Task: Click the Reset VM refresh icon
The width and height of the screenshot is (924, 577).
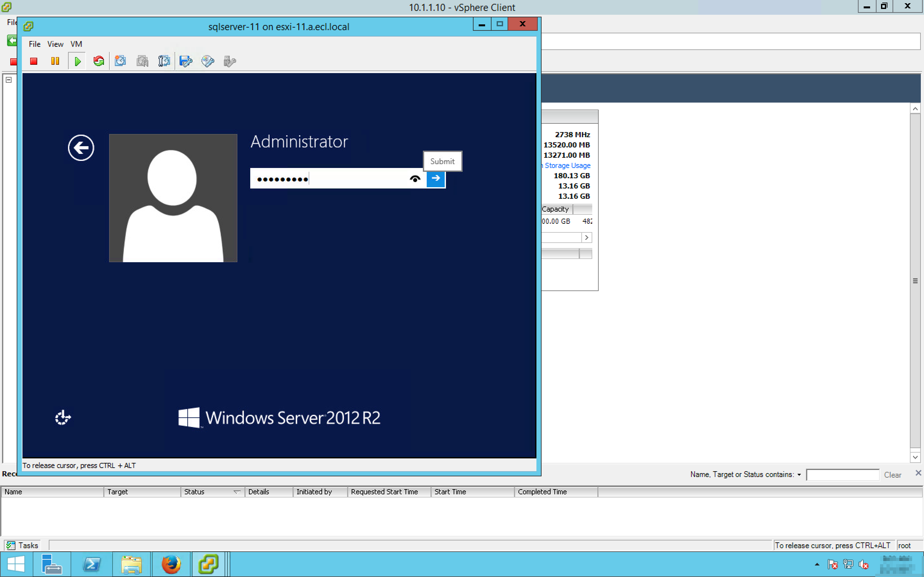Action: [x=98, y=61]
